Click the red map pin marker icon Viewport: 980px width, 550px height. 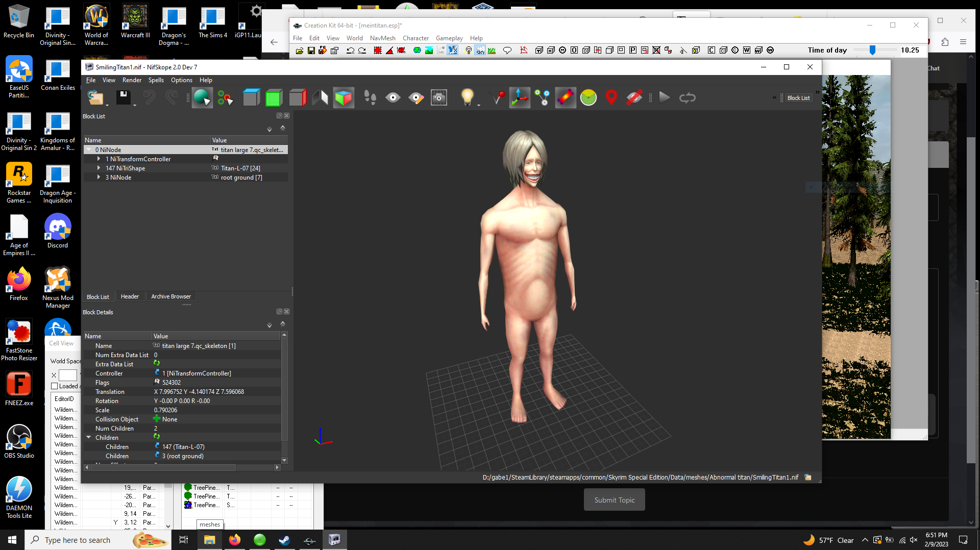pyautogui.click(x=611, y=97)
